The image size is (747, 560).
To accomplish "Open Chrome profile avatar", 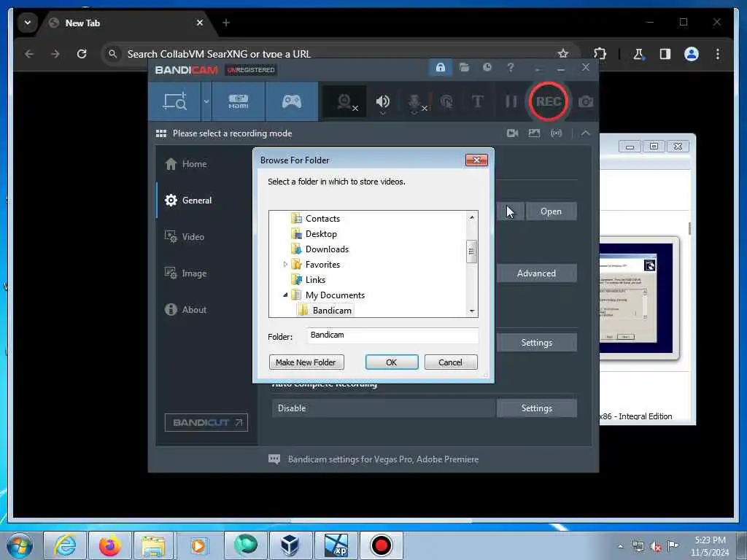I will [692, 54].
